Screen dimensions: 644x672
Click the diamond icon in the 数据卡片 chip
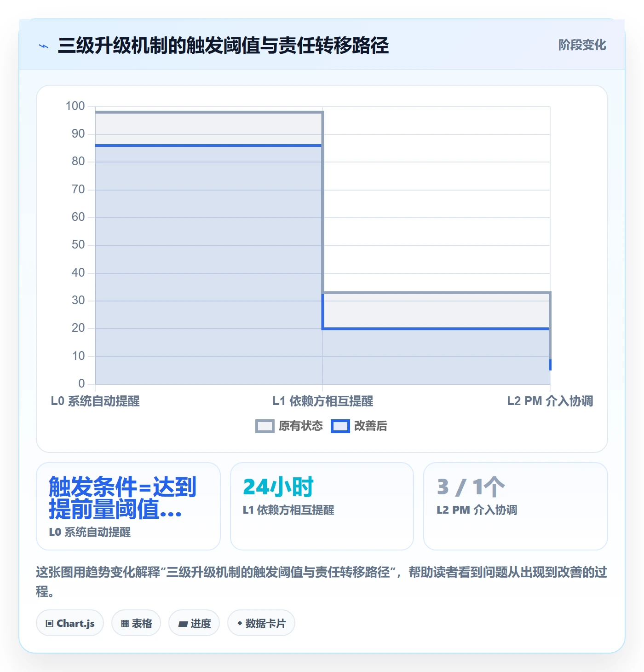click(x=240, y=623)
